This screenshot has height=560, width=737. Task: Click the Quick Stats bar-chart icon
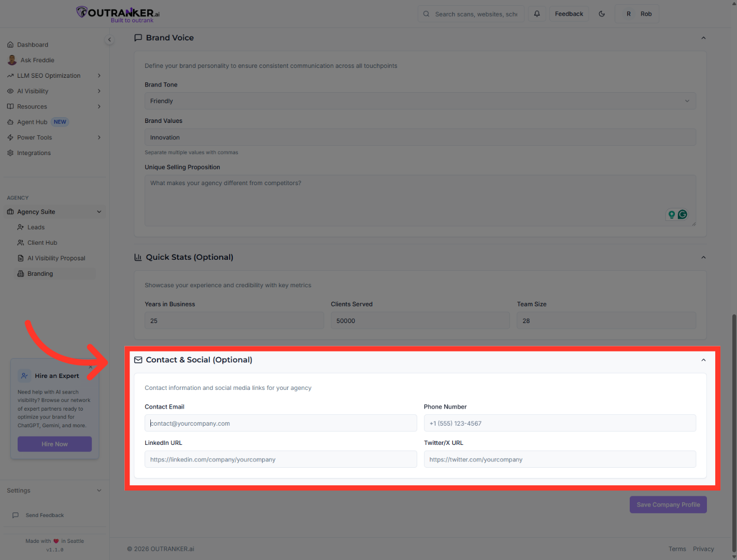(x=137, y=257)
